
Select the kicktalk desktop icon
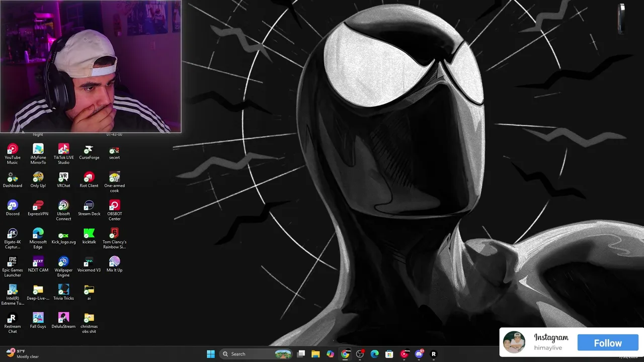[89, 236]
